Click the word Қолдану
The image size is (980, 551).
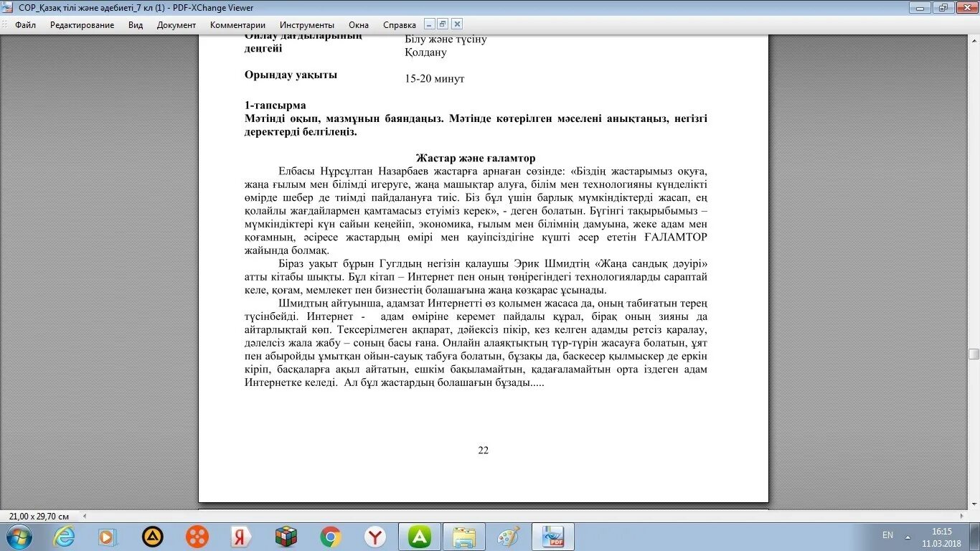(x=425, y=52)
